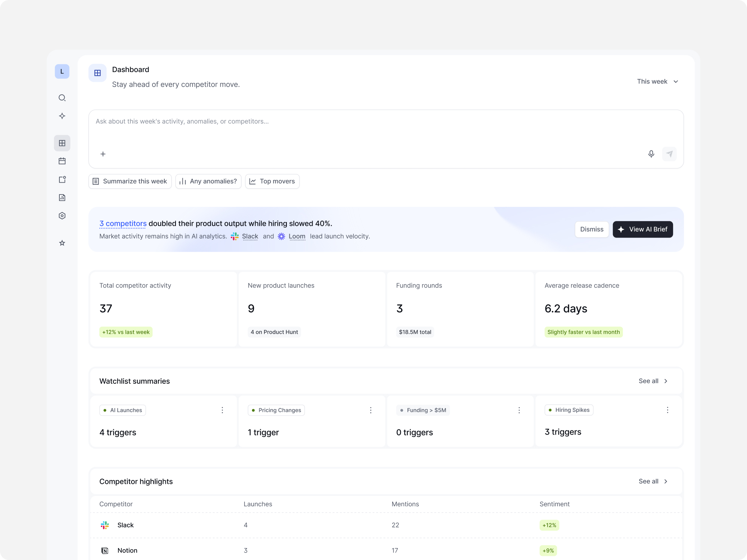Expand Watchlist summaries via See all
Viewport: 747px width, 560px height.
coord(653,381)
